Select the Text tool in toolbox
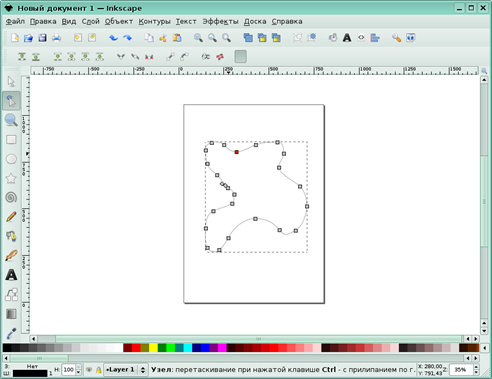Screen dimensions: 492x379 click(11, 275)
